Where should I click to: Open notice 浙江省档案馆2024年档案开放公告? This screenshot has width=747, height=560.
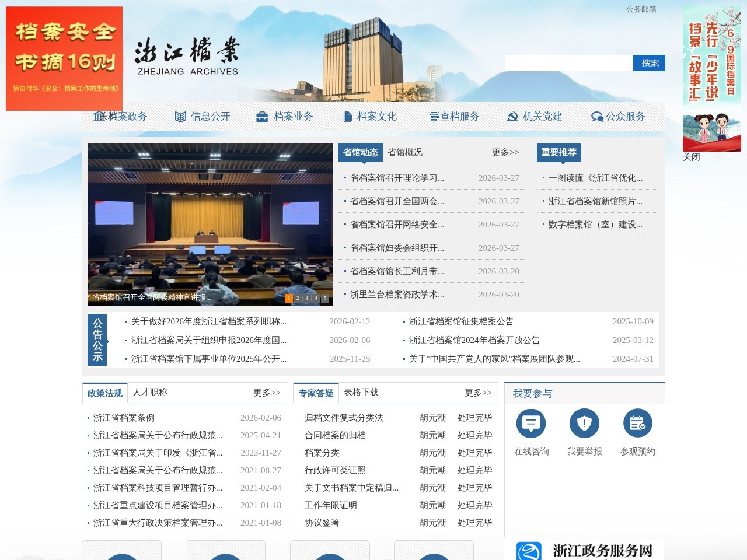474,340
